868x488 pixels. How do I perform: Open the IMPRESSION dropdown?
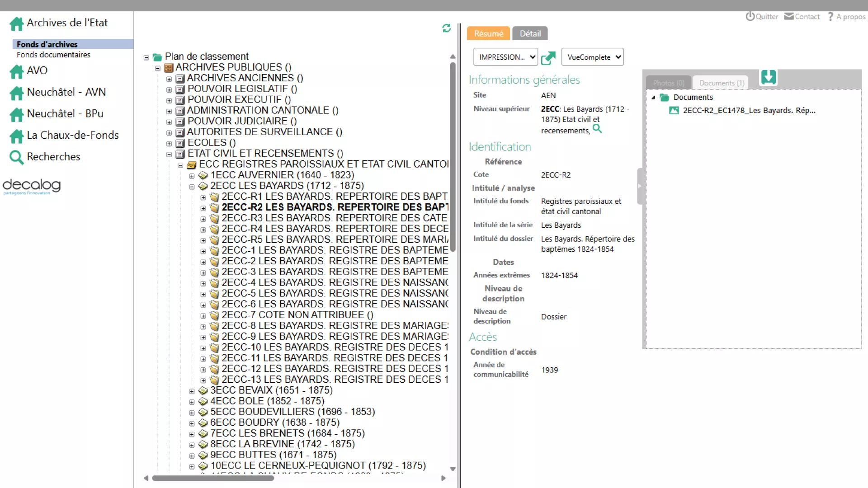[x=505, y=57]
